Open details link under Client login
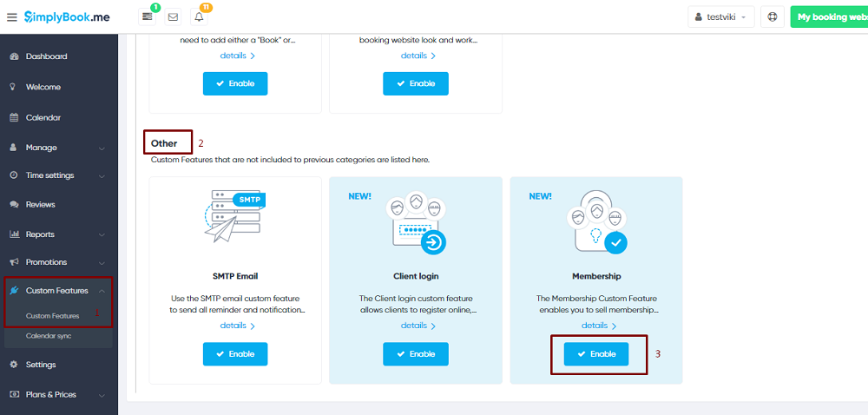The image size is (868, 415). pos(418,326)
